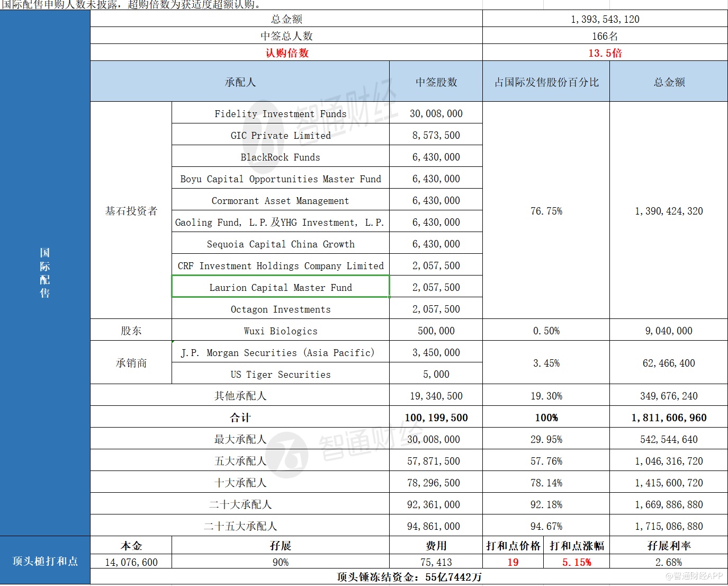The image size is (728, 586).
Task: Click the 顶头锤冻结资金：55亿7442万 line
Action: (x=409, y=577)
